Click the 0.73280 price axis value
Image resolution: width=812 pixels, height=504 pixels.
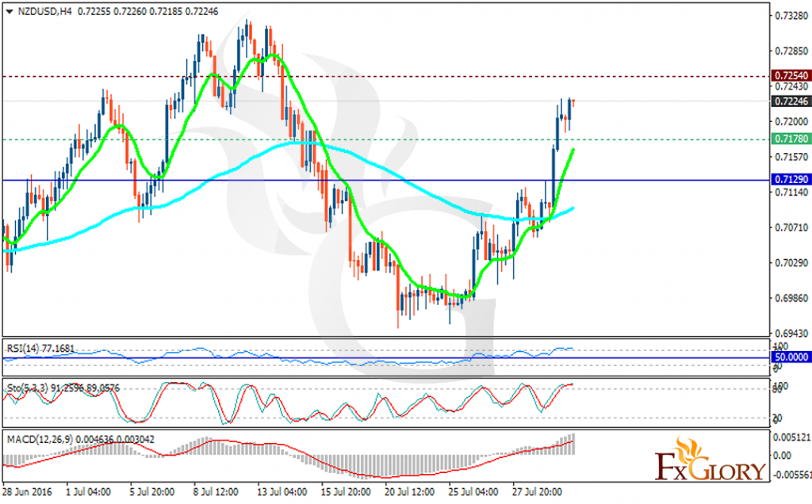point(791,16)
